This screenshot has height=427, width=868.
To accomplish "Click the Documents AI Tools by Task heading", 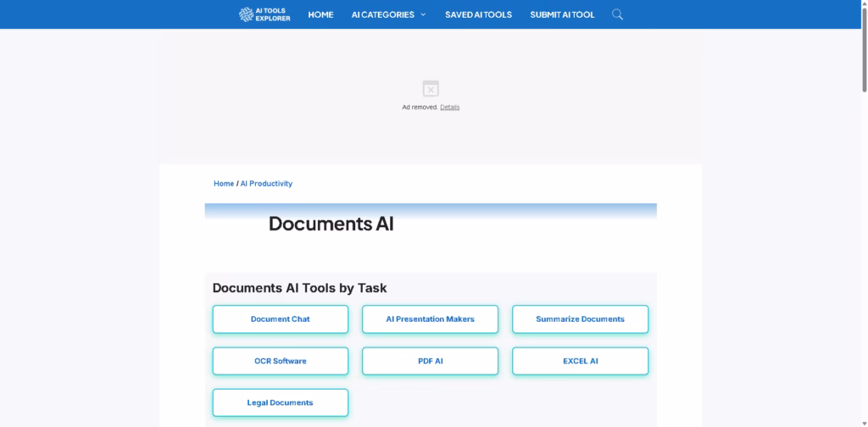I will click(299, 288).
